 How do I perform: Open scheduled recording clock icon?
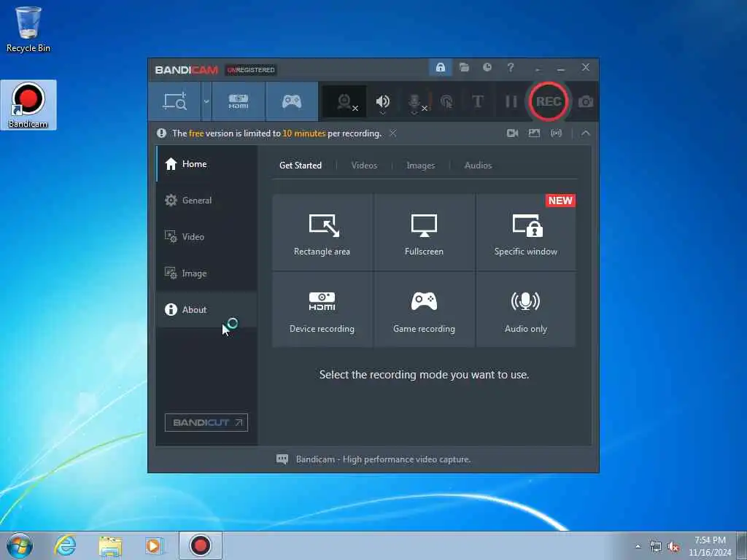click(x=487, y=68)
